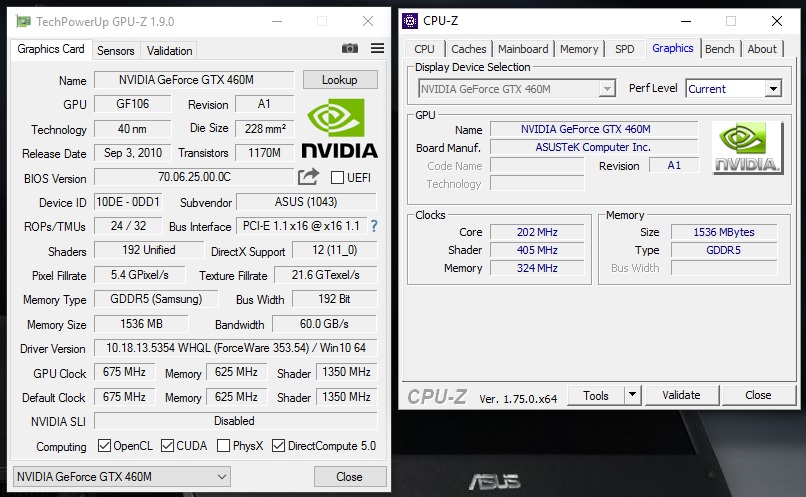Click the GF106 GPU value
Screen dimensions: 806x497
click(x=132, y=104)
